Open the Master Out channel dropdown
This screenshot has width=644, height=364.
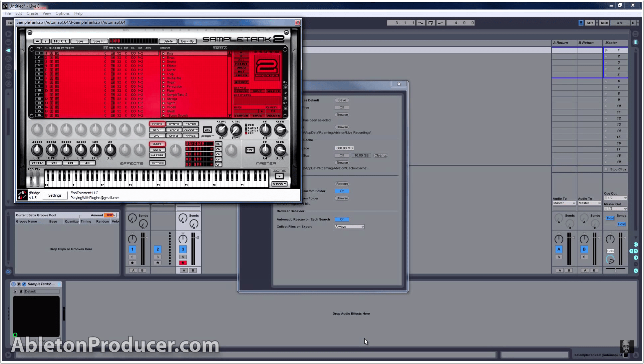[x=615, y=209]
